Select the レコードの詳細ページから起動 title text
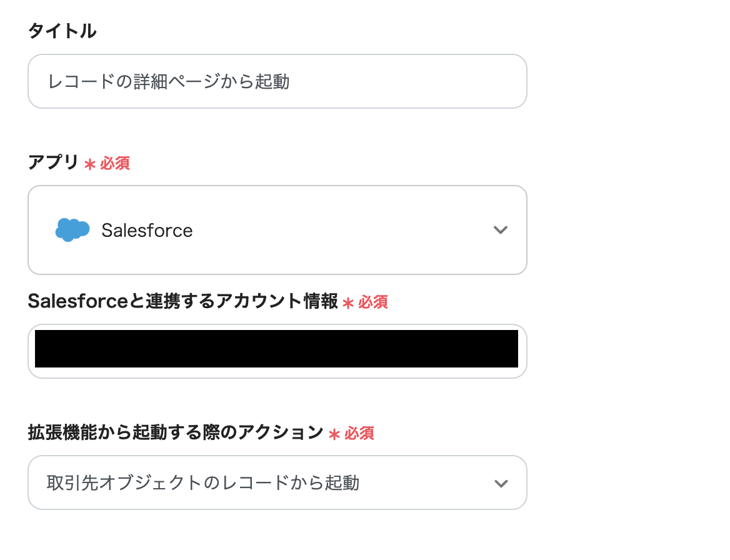Image resolution: width=730 pixels, height=560 pixels. [169, 81]
